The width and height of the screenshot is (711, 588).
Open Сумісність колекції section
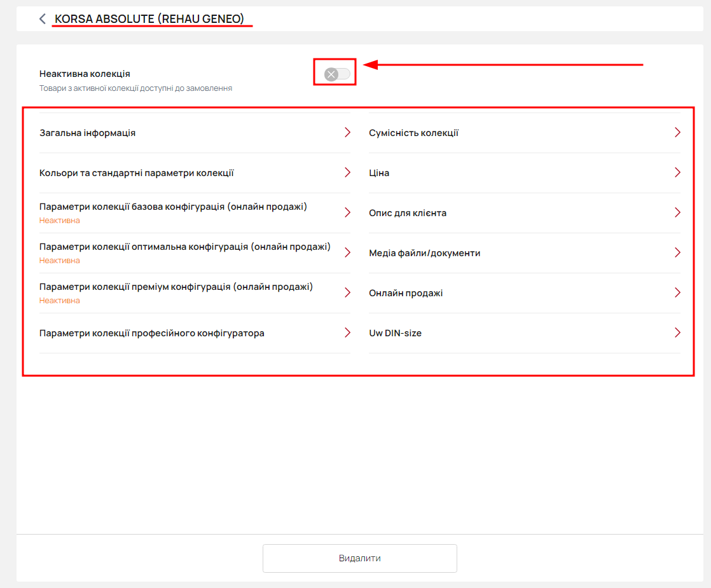click(x=525, y=133)
